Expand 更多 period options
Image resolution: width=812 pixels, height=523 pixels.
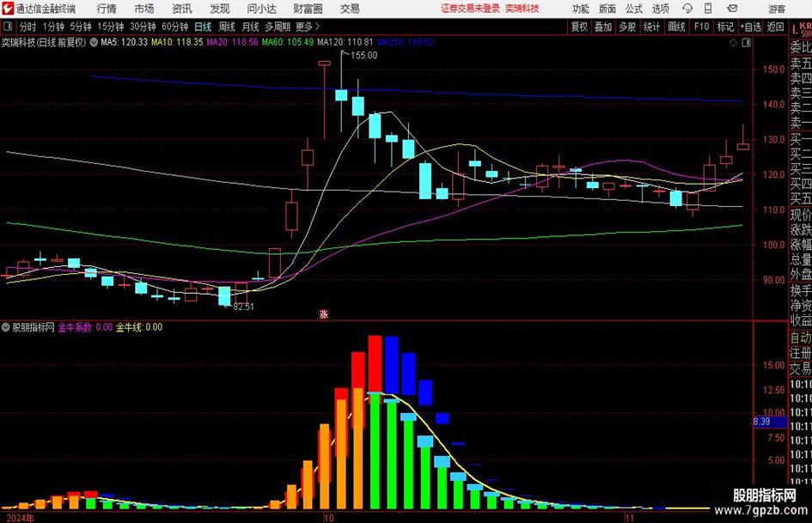tap(307, 27)
